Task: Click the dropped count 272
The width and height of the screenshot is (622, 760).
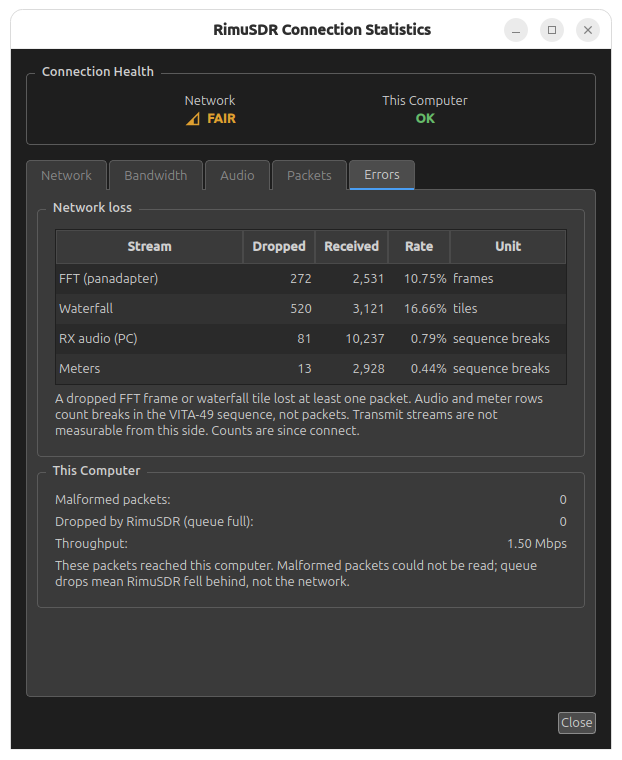Action: click(301, 279)
